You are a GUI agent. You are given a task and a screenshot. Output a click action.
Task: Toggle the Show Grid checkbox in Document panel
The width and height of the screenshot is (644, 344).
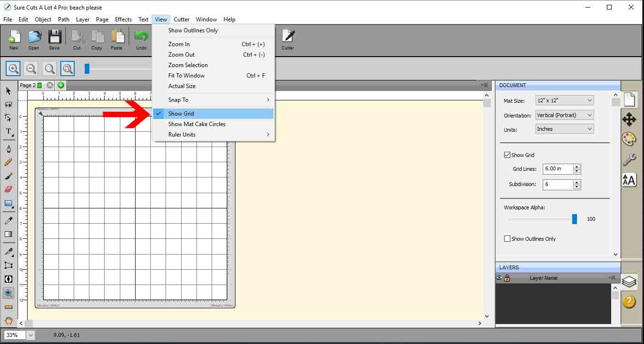[507, 154]
